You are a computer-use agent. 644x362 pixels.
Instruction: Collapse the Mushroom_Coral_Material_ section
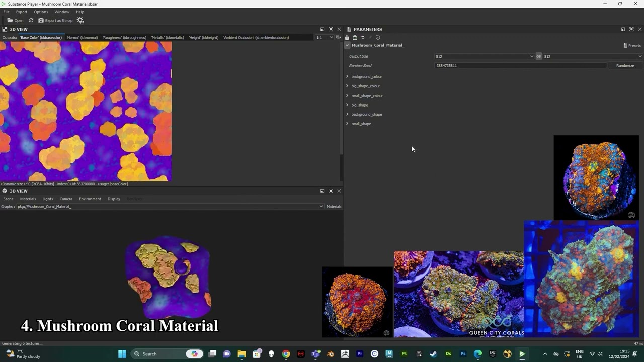click(347, 45)
